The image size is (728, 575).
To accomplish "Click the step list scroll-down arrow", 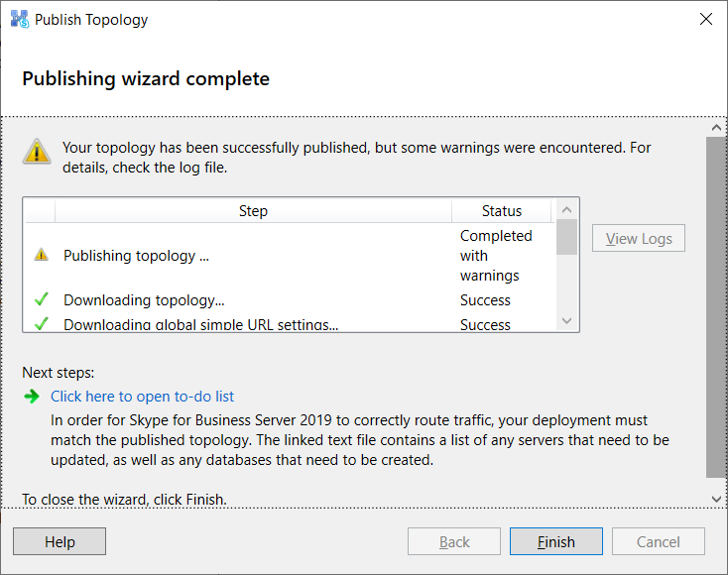I will 566,320.
